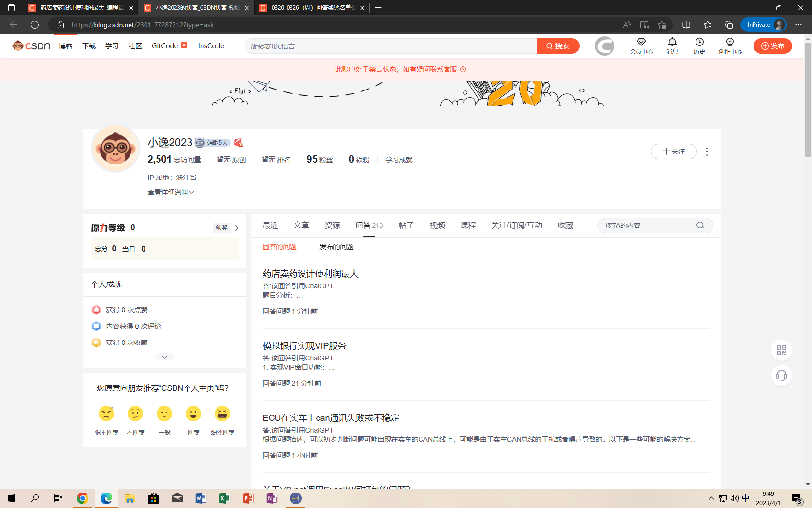Select the 一般 neutral face
The image size is (812, 508).
point(164,414)
